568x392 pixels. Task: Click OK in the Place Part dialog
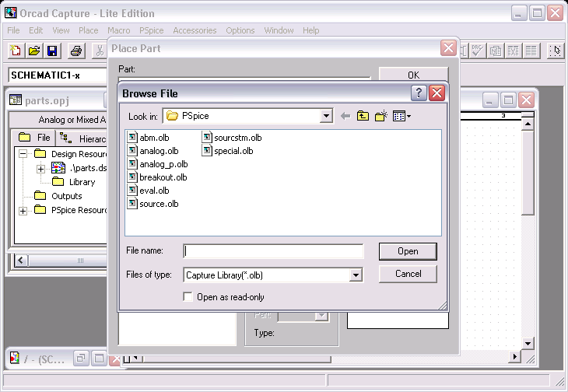pyautogui.click(x=413, y=75)
